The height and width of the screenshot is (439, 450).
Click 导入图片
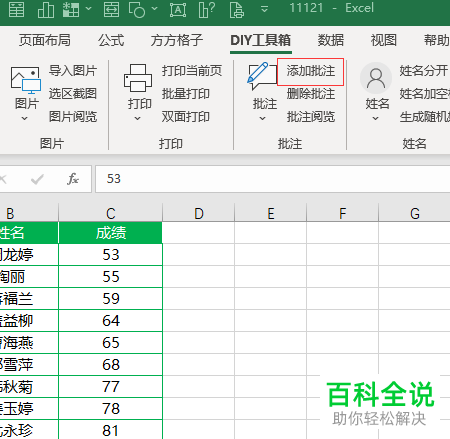(x=73, y=71)
